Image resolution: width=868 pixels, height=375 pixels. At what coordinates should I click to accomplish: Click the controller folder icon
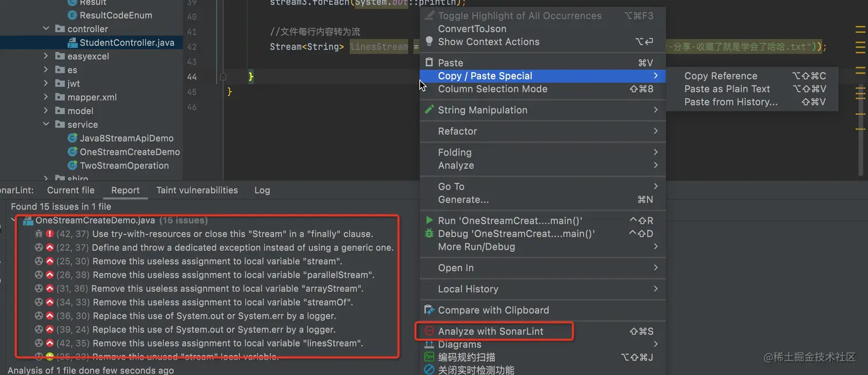(x=60, y=29)
